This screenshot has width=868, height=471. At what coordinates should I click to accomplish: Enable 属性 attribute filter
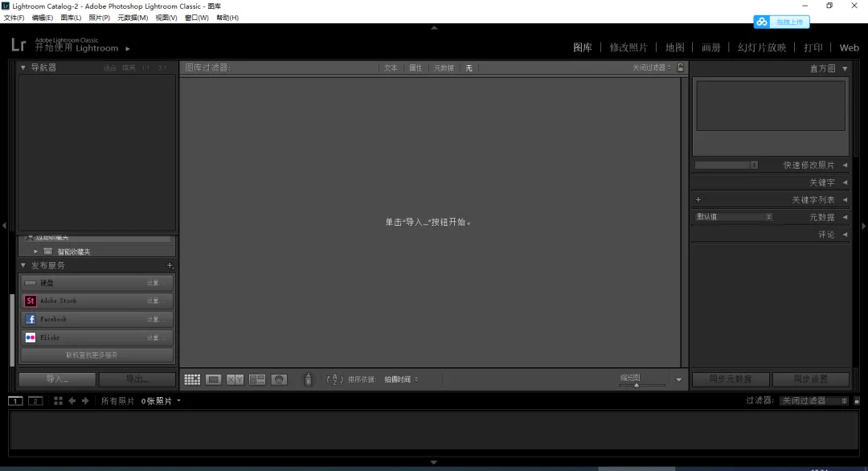[416, 68]
